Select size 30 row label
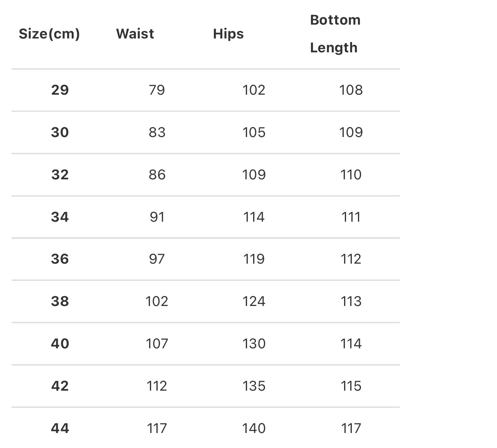 coord(60,132)
